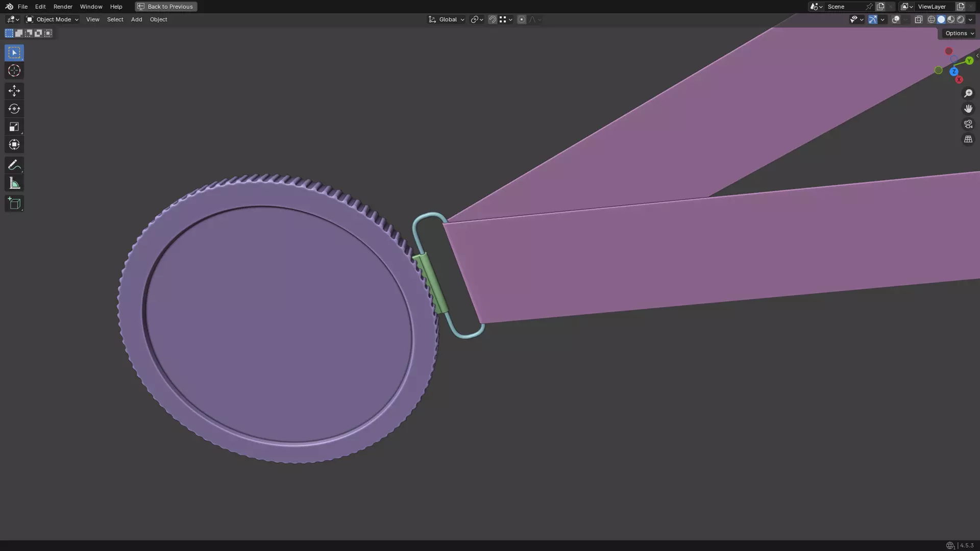Select the Cursor tool in toolbar

[x=14, y=71]
